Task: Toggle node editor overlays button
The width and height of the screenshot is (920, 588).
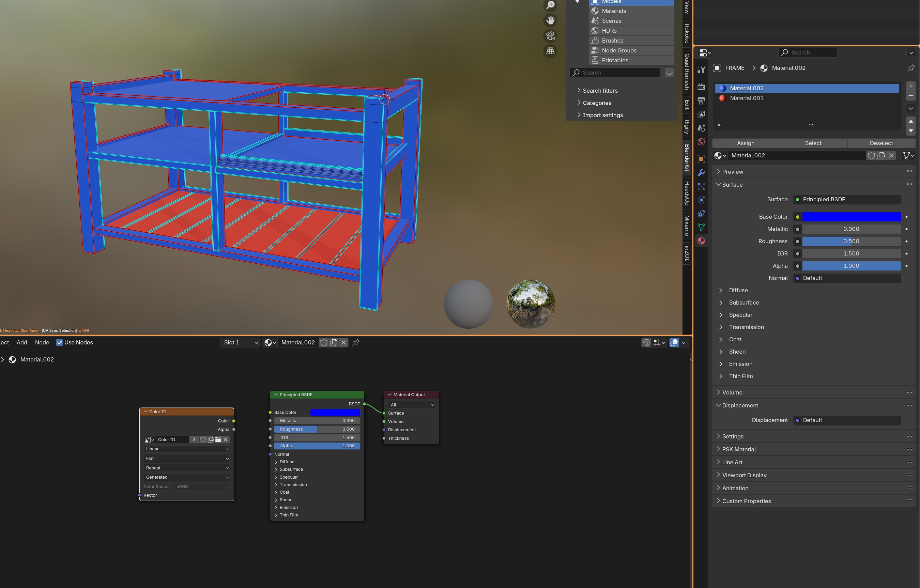Action: click(x=674, y=343)
